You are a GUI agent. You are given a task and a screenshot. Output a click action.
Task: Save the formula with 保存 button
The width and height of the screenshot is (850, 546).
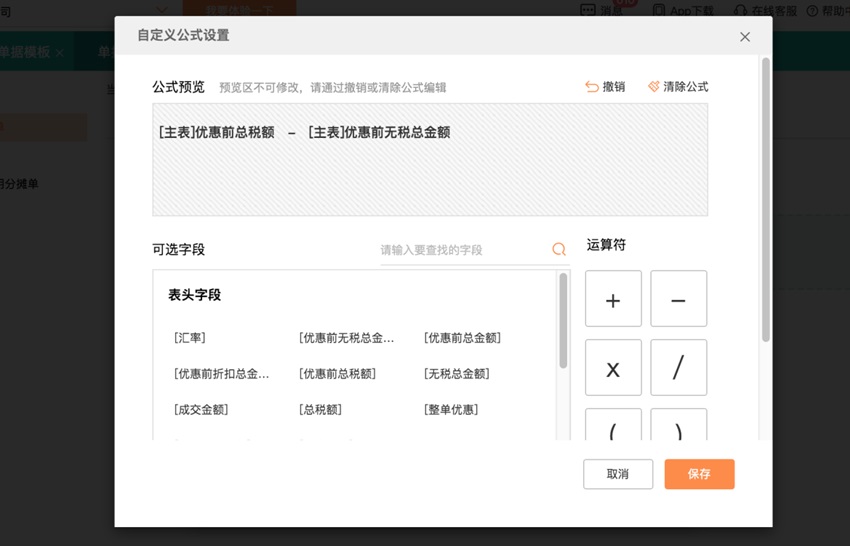coord(699,474)
